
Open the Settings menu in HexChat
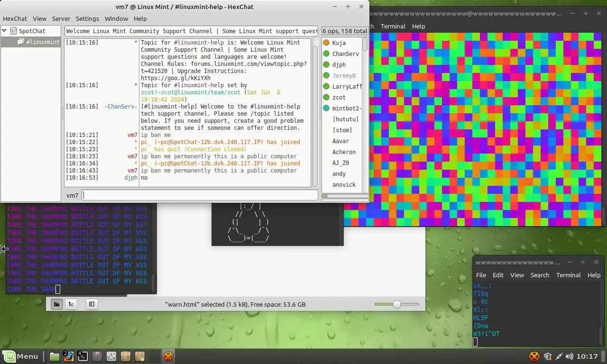tap(87, 18)
